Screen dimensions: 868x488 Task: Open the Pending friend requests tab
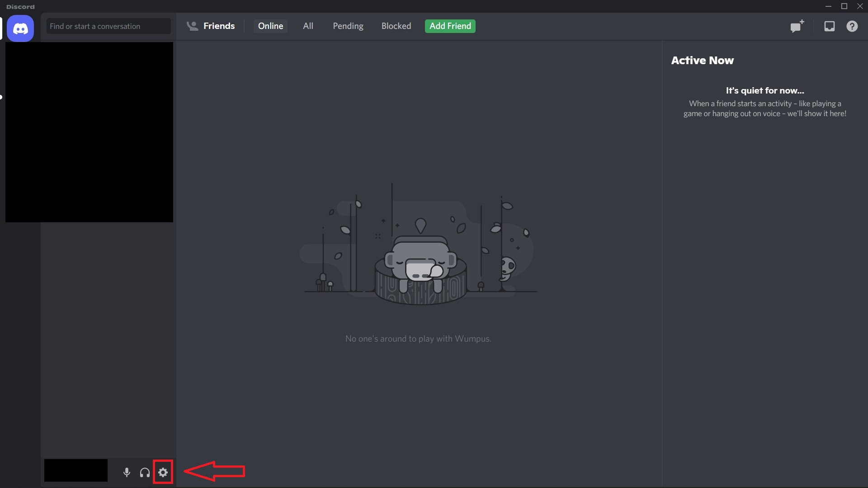point(348,26)
